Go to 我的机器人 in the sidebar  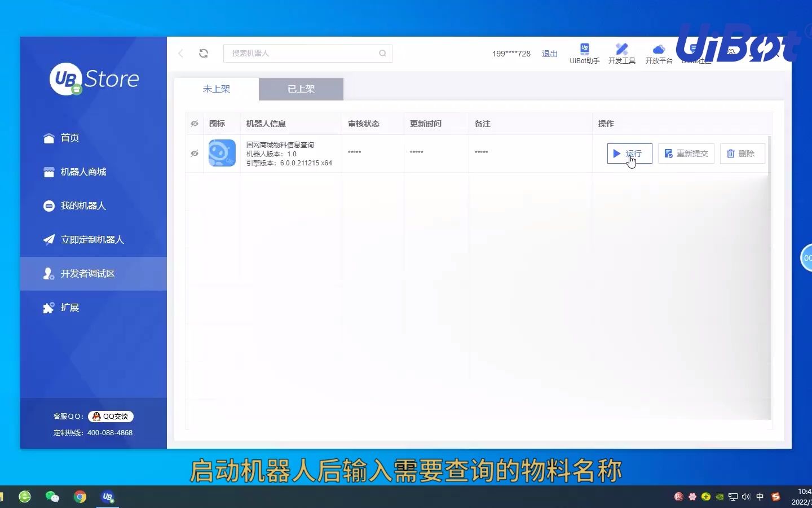coord(94,205)
